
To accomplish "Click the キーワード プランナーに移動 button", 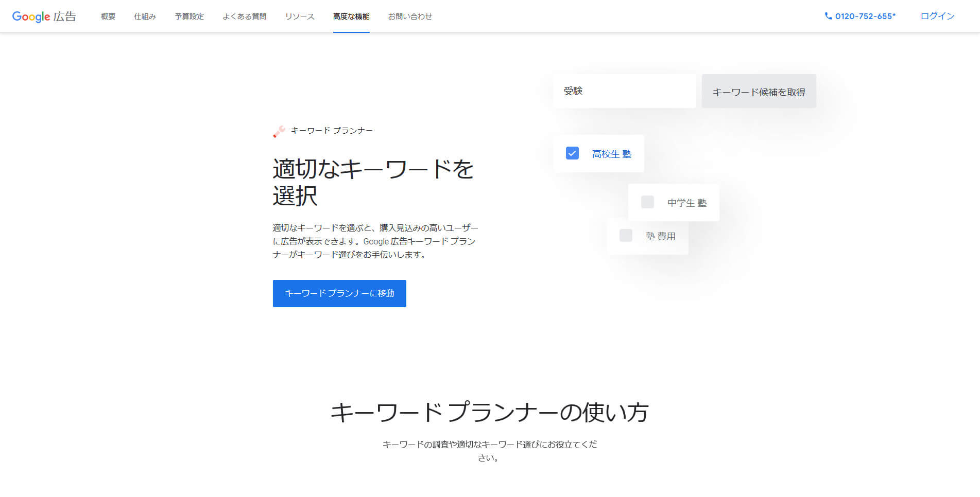I will tap(339, 293).
